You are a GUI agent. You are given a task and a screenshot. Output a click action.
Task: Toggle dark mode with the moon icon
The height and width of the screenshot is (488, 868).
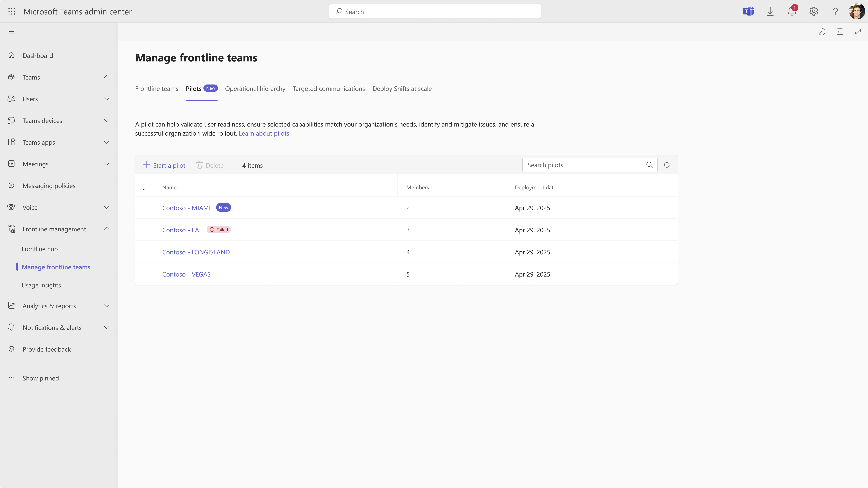[822, 32]
